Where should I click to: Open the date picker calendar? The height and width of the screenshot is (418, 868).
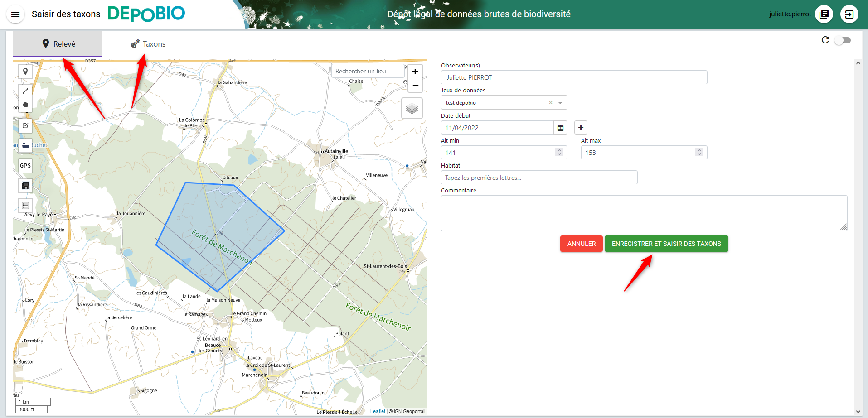point(560,128)
